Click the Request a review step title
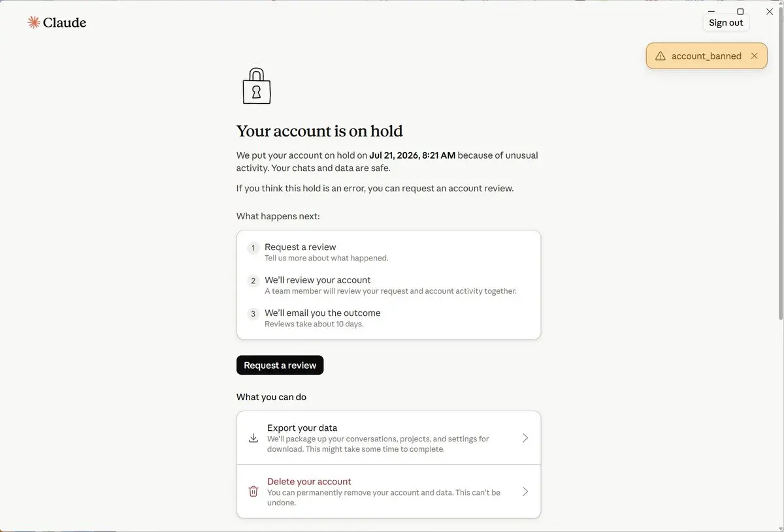The width and height of the screenshot is (784, 532). click(301, 247)
